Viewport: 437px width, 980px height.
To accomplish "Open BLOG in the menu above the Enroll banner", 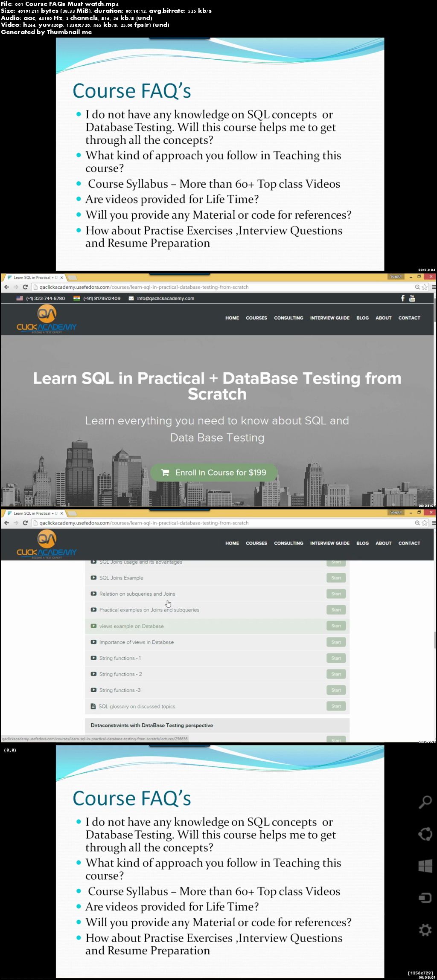I will click(362, 318).
